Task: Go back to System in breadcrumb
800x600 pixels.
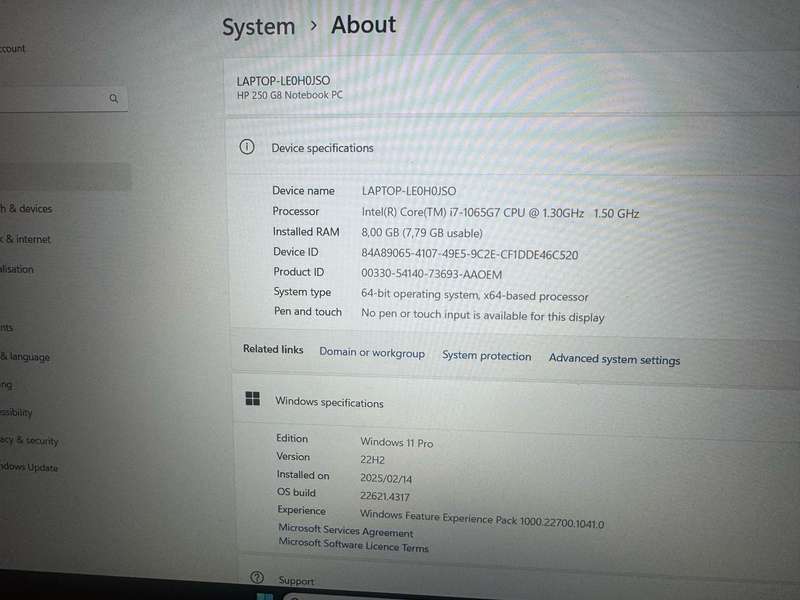Action: pos(259,27)
